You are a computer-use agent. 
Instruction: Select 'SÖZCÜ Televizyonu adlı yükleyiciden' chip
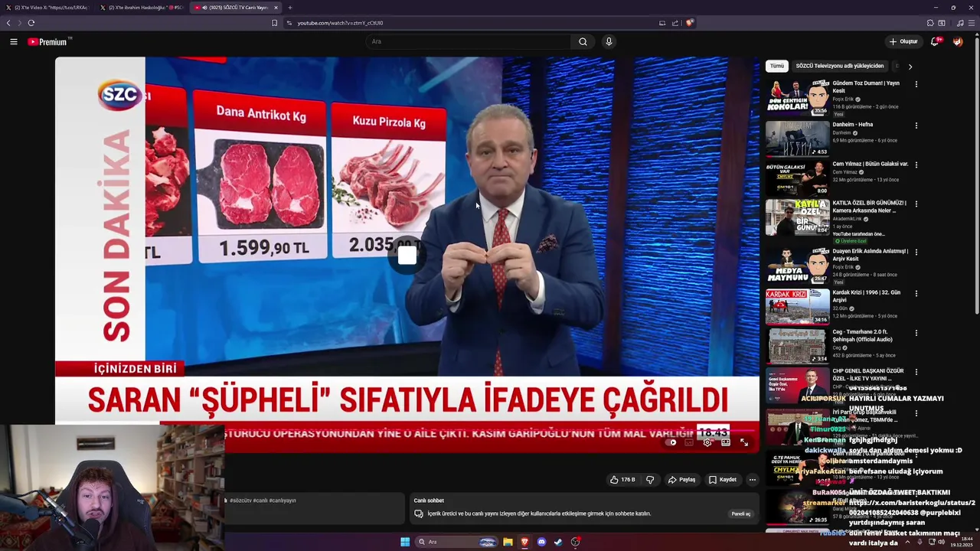pos(839,66)
